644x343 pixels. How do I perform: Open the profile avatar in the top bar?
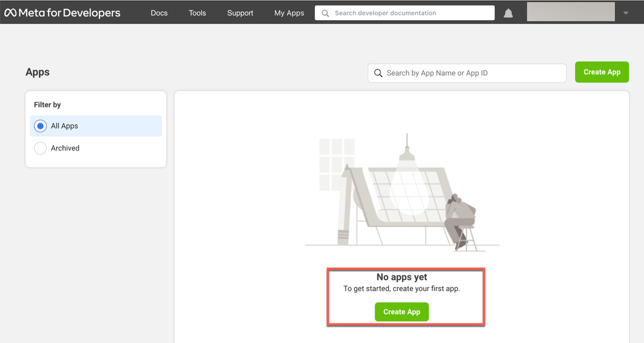click(570, 11)
